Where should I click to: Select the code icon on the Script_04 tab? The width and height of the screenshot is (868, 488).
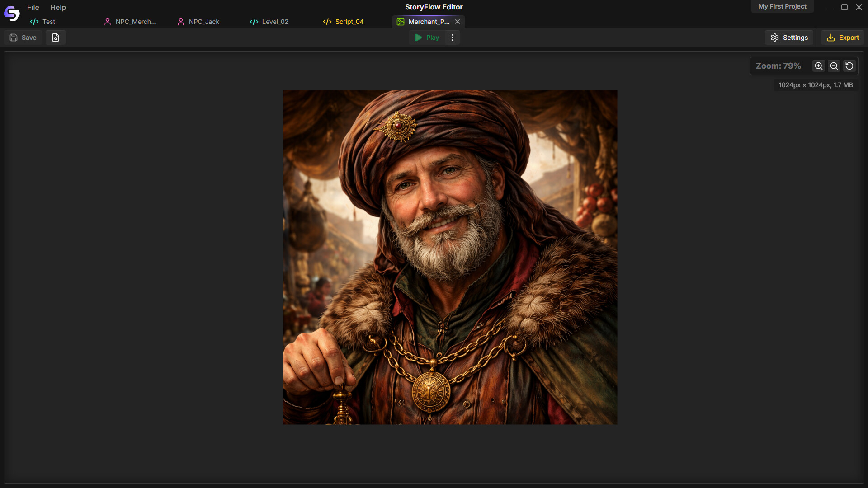pyautogui.click(x=327, y=21)
